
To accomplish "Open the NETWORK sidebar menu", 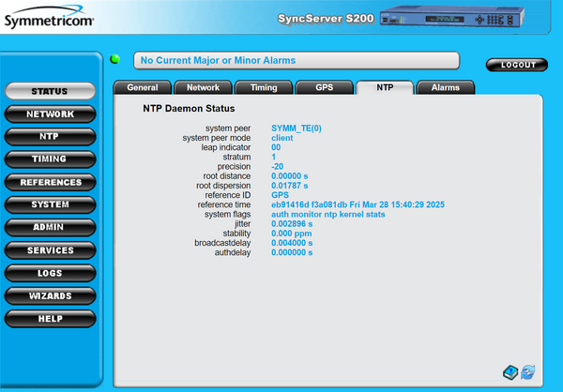I will tap(50, 114).
